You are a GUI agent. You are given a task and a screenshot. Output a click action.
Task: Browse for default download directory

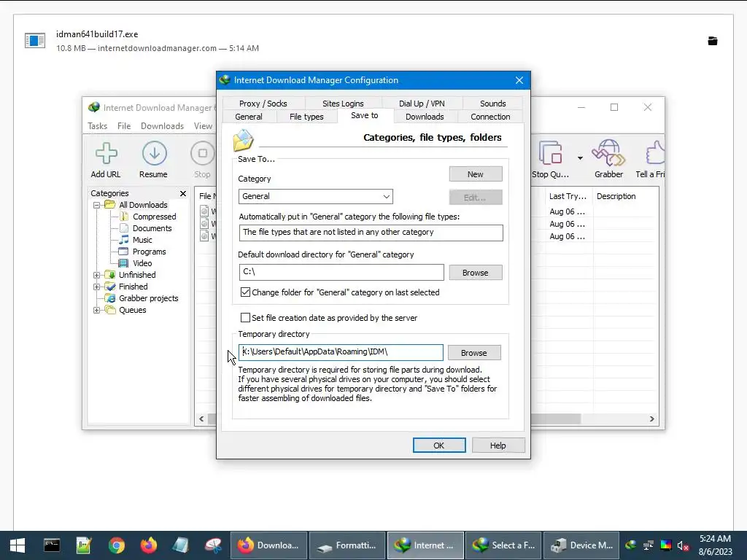click(x=476, y=273)
